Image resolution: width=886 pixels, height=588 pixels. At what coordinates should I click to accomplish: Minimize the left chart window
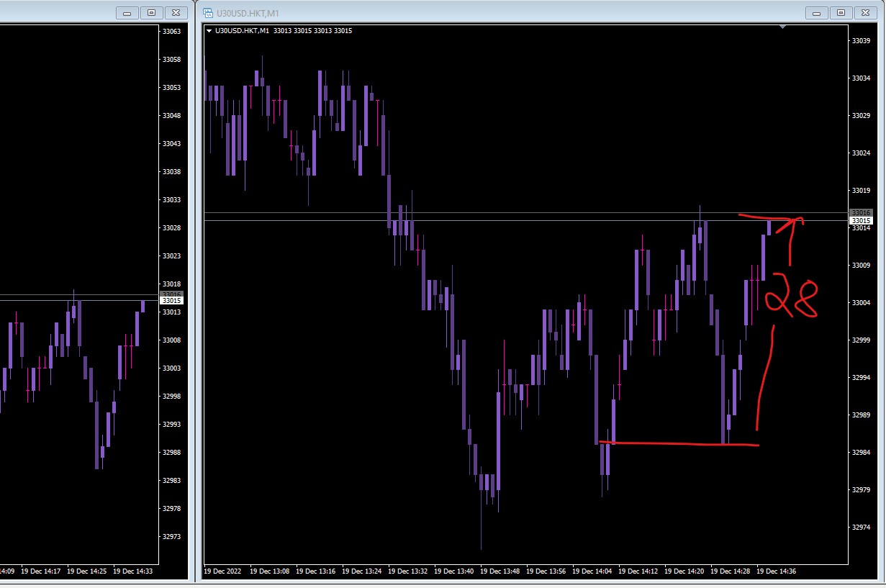pyautogui.click(x=128, y=12)
